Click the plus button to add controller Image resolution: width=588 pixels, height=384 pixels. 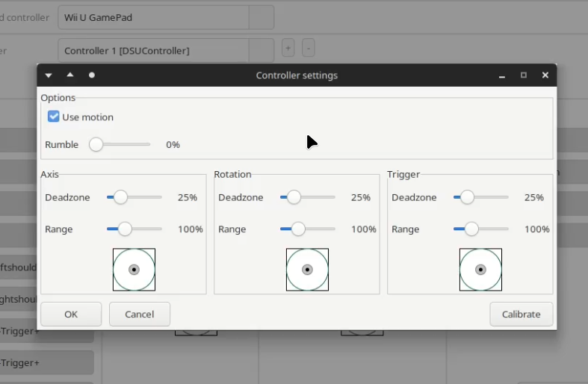pyautogui.click(x=288, y=49)
